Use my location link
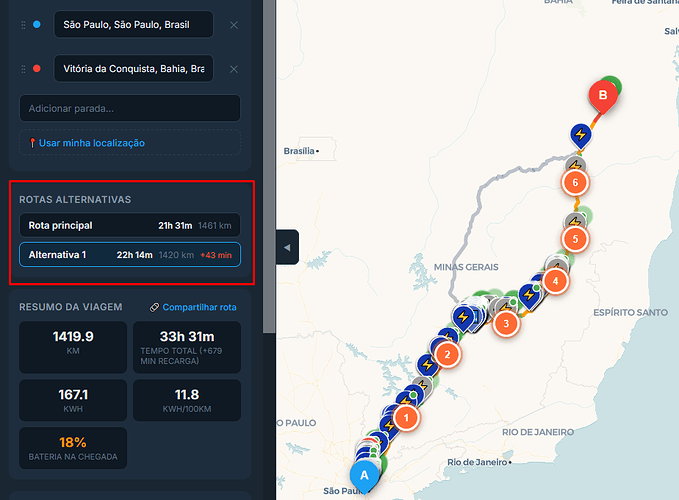The width and height of the screenshot is (679, 500). pyautogui.click(x=91, y=143)
